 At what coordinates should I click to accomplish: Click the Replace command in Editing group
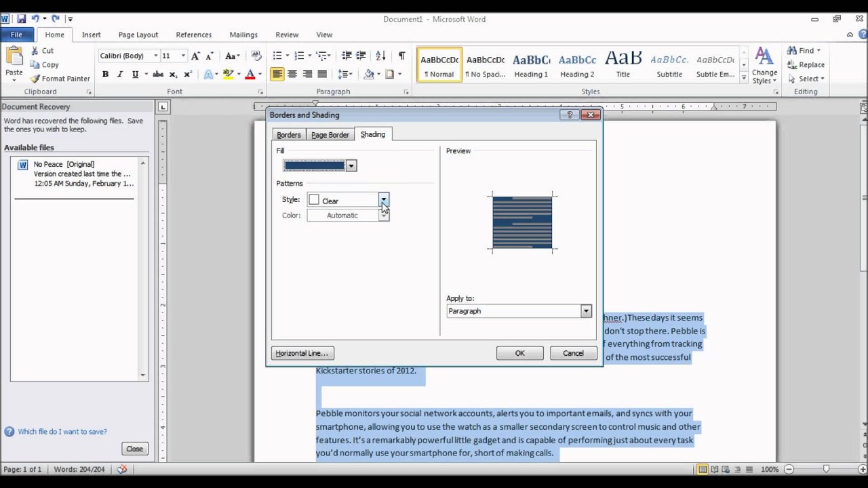coord(806,65)
